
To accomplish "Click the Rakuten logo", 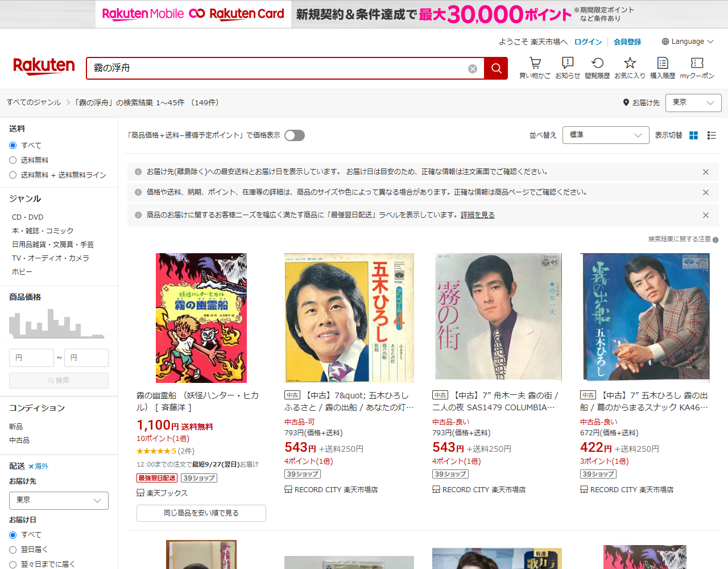I will coord(44,67).
